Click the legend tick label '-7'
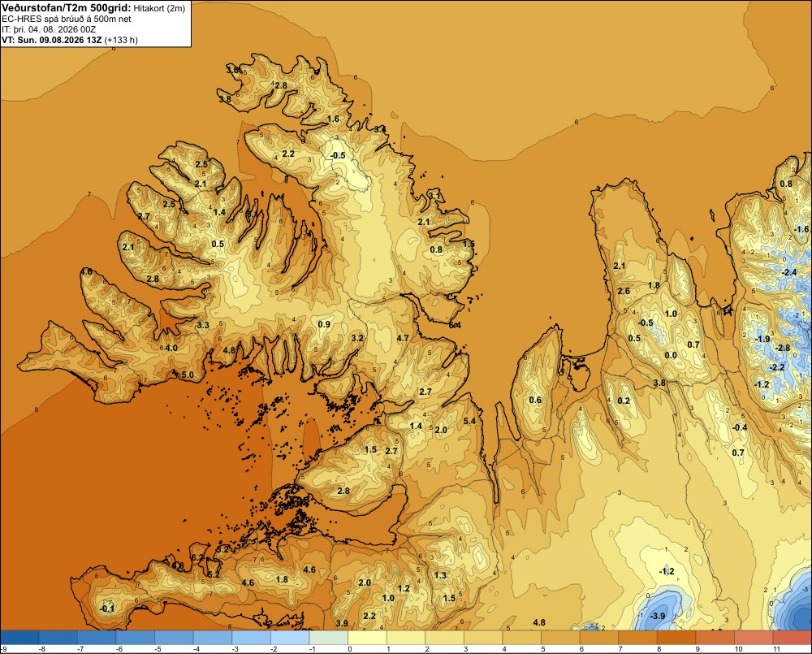The height and width of the screenshot is (654, 812). (80, 649)
